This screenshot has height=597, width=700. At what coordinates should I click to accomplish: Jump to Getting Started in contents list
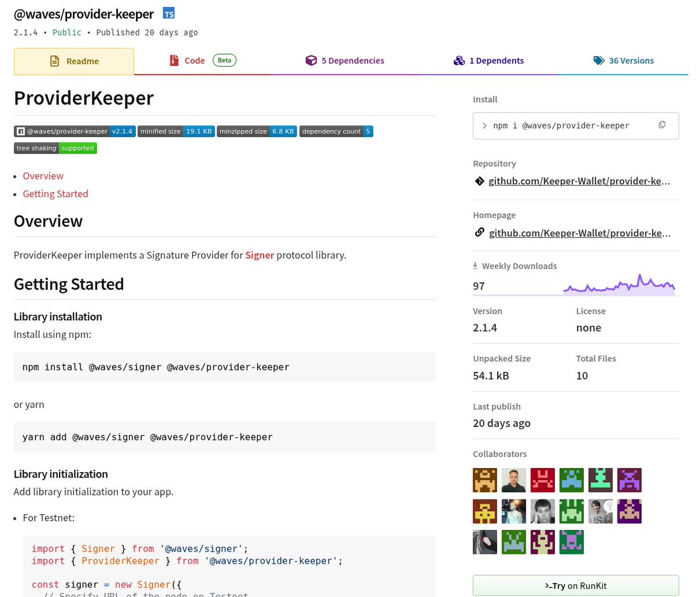coord(55,194)
